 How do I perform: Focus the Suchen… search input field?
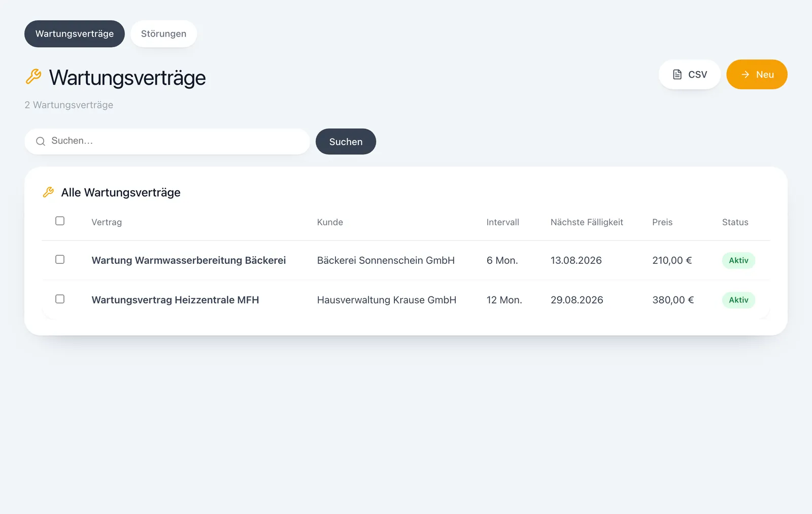167,141
